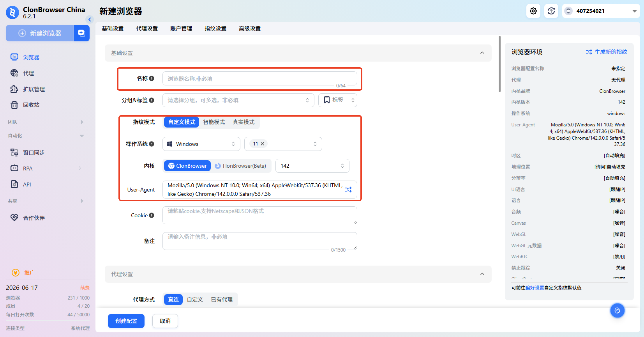Select 真实模式 fingerprint mode

pyautogui.click(x=243, y=122)
